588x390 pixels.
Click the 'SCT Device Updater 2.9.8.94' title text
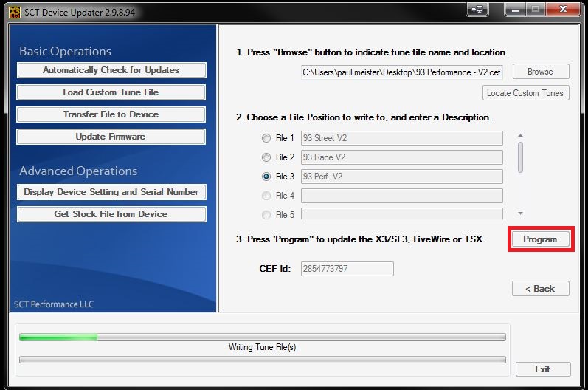click(x=80, y=13)
